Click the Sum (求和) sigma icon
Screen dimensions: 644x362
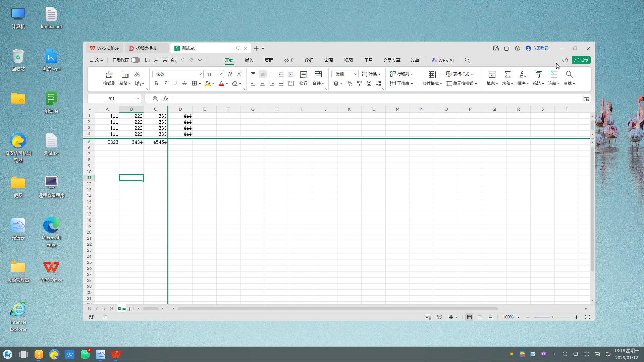[x=507, y=74]
